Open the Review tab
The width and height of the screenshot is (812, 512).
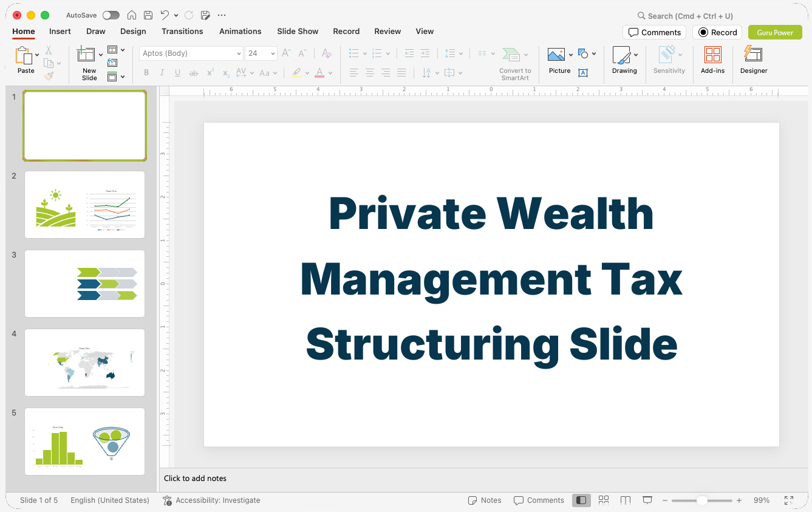tap(387, 31)
